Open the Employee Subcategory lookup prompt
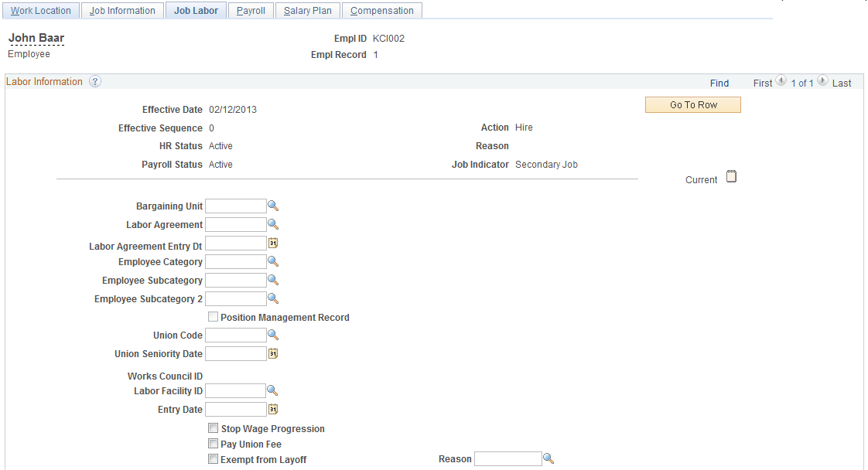This screenshot has width=868, height=470. pyautogui.click(x=273, y=280)
